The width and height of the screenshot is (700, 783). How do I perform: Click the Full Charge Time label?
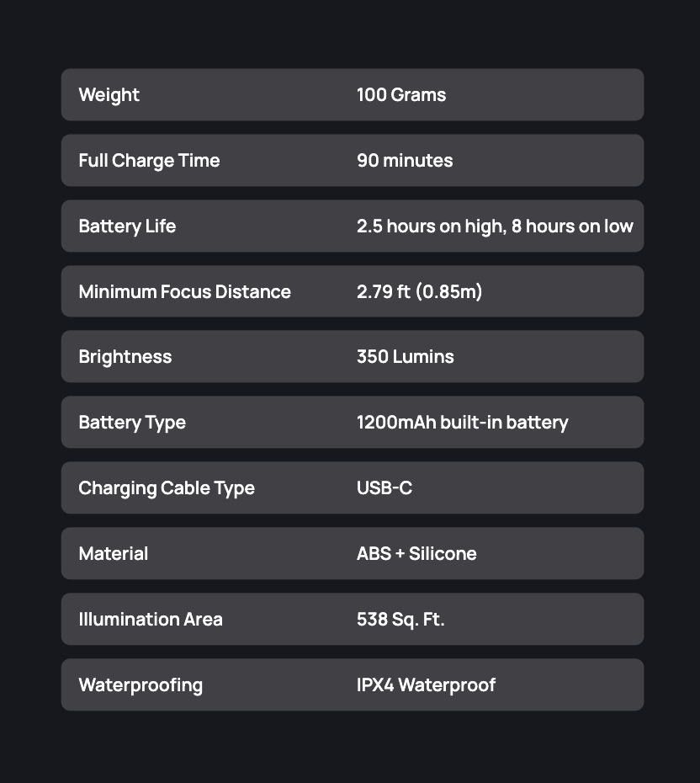[x=149, y=161]
